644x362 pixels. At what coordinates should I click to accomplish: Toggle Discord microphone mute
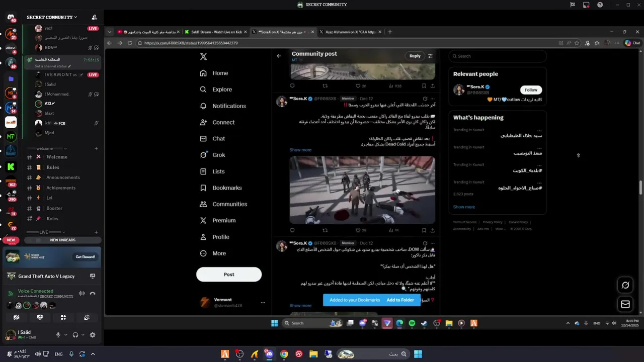[x=58, y=335]
